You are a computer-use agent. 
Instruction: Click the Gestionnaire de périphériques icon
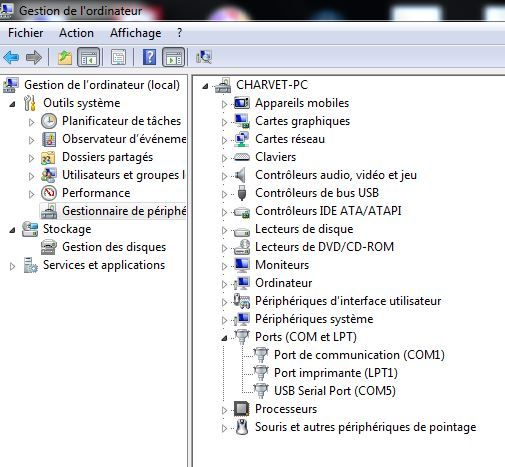(49, 211)
